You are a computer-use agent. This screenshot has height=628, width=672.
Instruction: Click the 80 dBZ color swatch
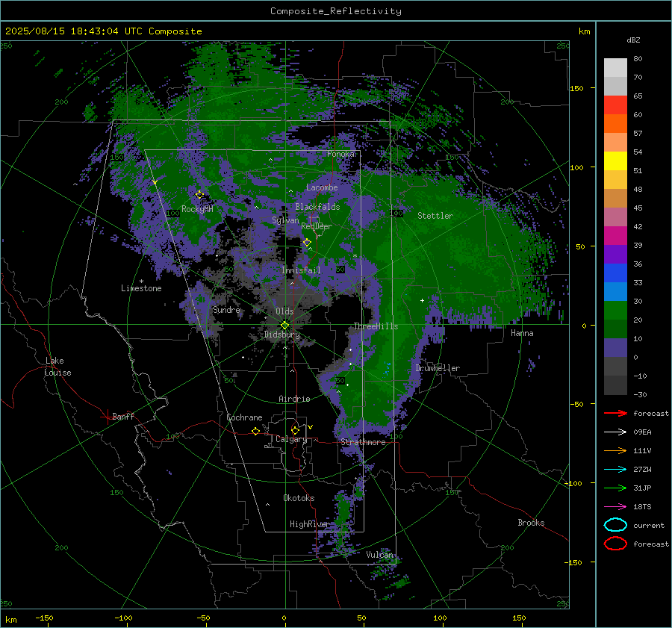[x=615, y=67]
